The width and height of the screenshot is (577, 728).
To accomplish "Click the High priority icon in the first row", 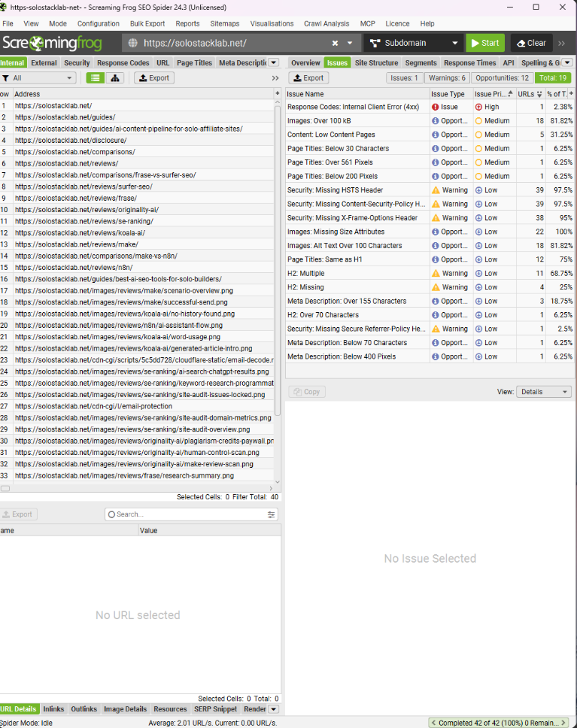I will coord(478,107).
